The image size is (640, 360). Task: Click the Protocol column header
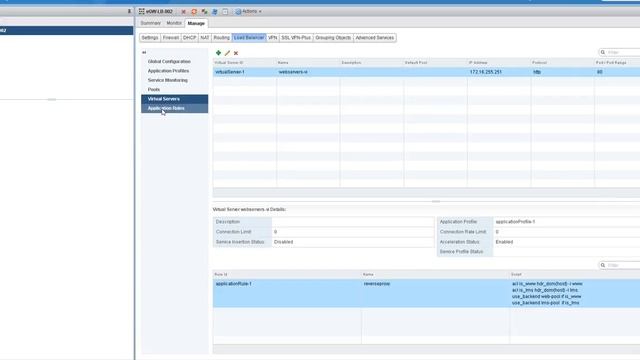[x=562, y=62]
